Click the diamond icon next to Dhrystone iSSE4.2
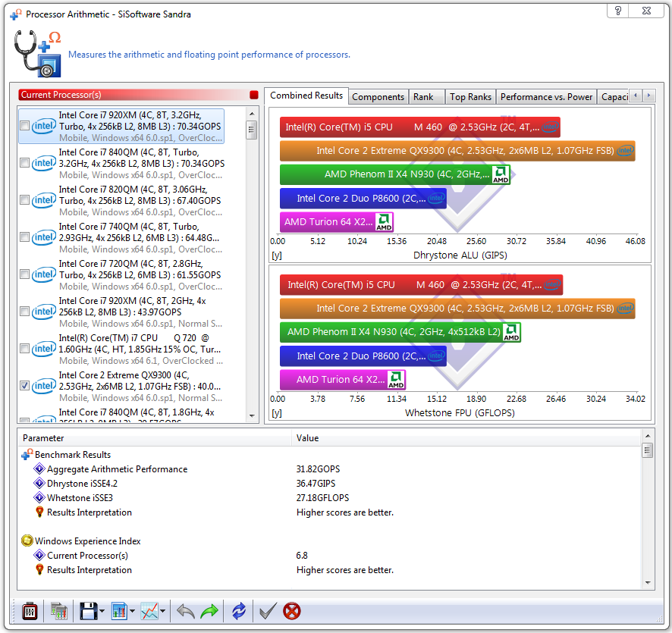Viewport: 672px width, 633px height. [x=39, y=483]
